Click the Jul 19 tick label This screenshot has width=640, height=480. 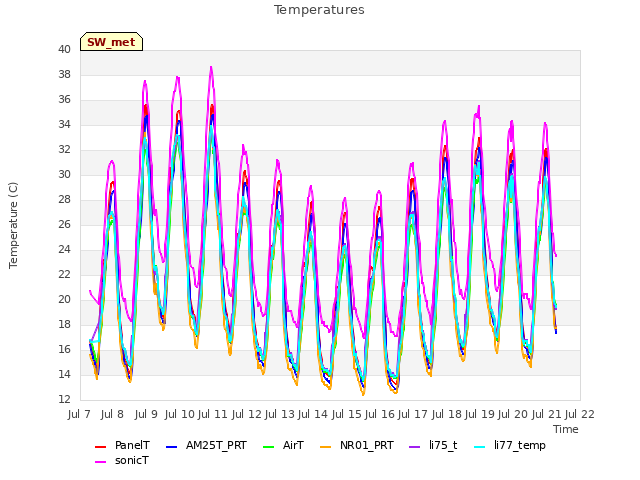point(480,414)
